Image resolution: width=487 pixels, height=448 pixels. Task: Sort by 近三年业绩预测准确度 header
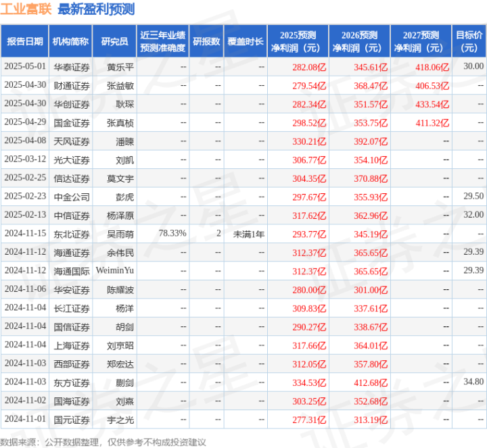point(162,42)
